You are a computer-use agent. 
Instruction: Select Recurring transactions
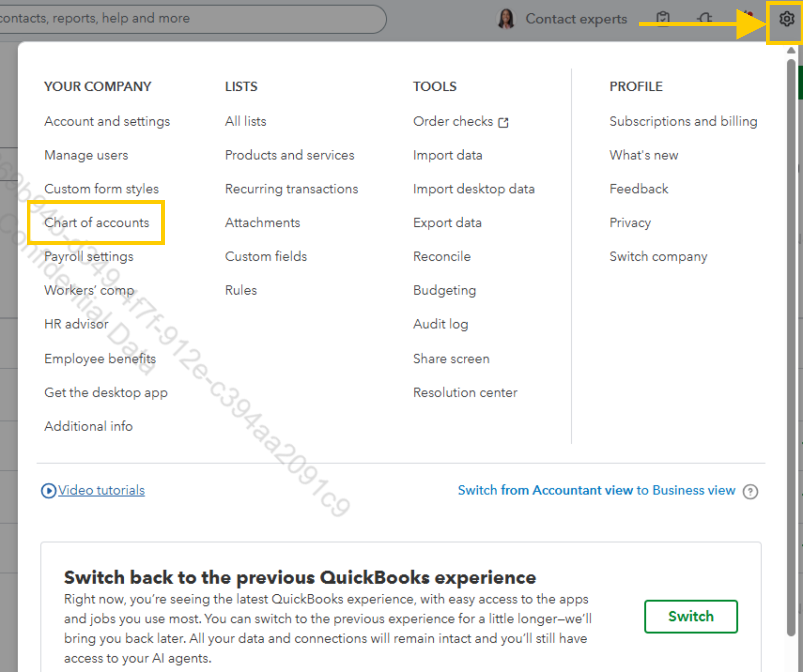pos(291,189)
